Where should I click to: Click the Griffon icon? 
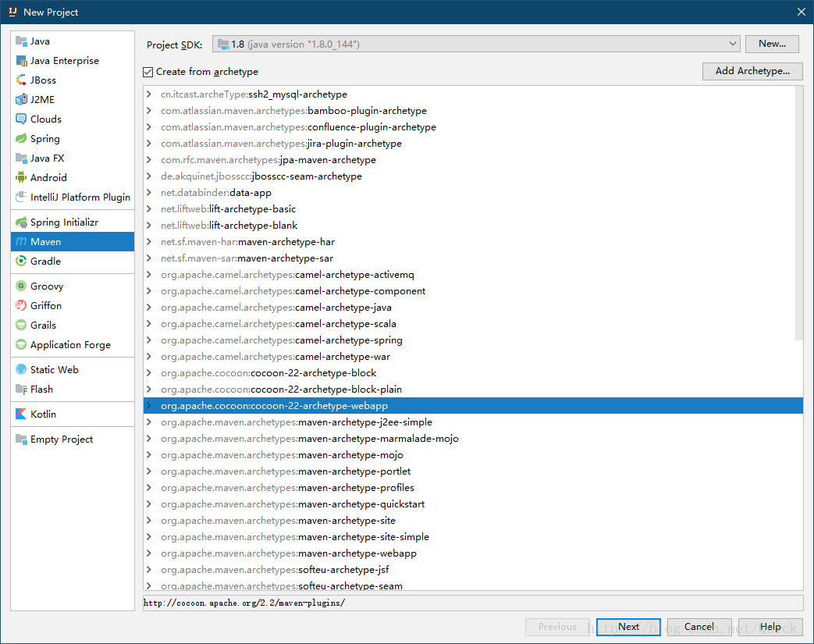[x=21, y=305]
